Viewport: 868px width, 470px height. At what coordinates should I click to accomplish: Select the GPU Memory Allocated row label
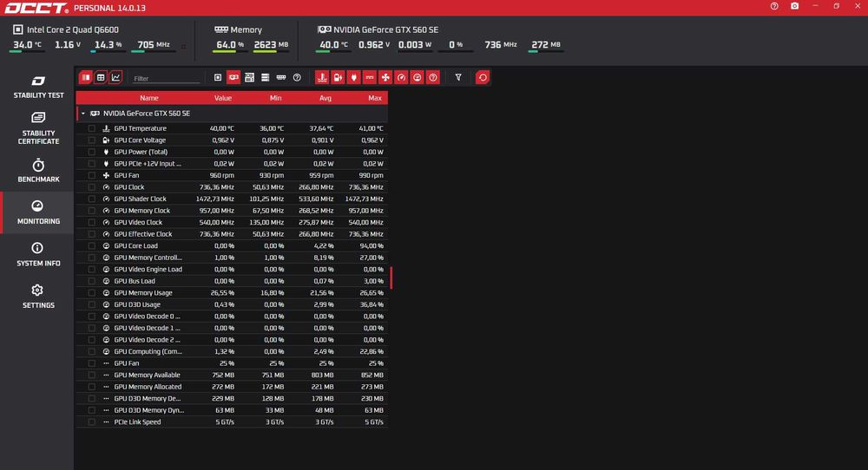tap(148, 387)
